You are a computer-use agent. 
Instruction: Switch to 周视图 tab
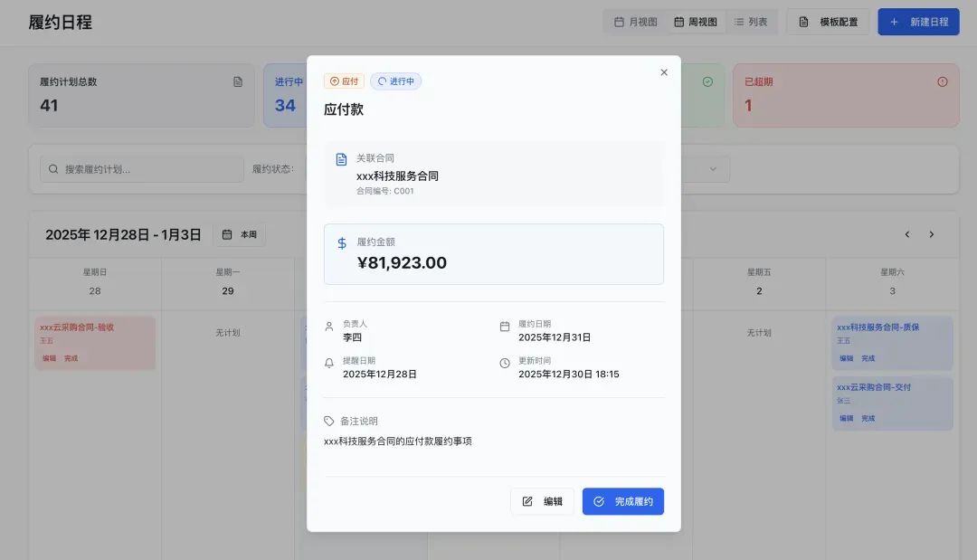(696, 22)
